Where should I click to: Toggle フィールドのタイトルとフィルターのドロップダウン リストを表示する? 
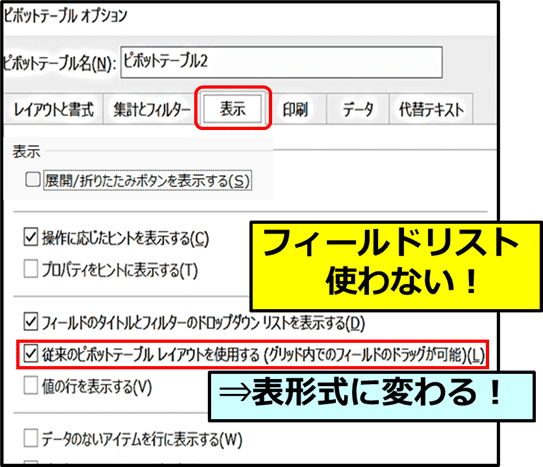coord(31,322)
